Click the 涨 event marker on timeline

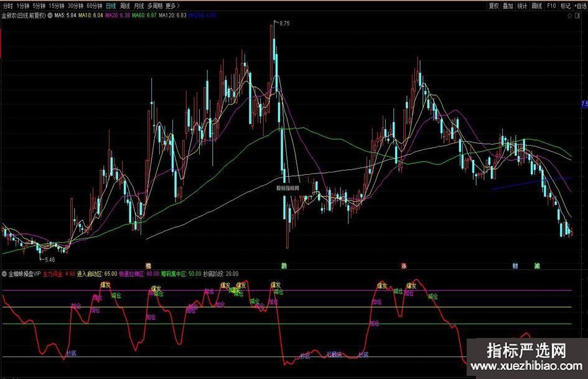coord(404,266)
